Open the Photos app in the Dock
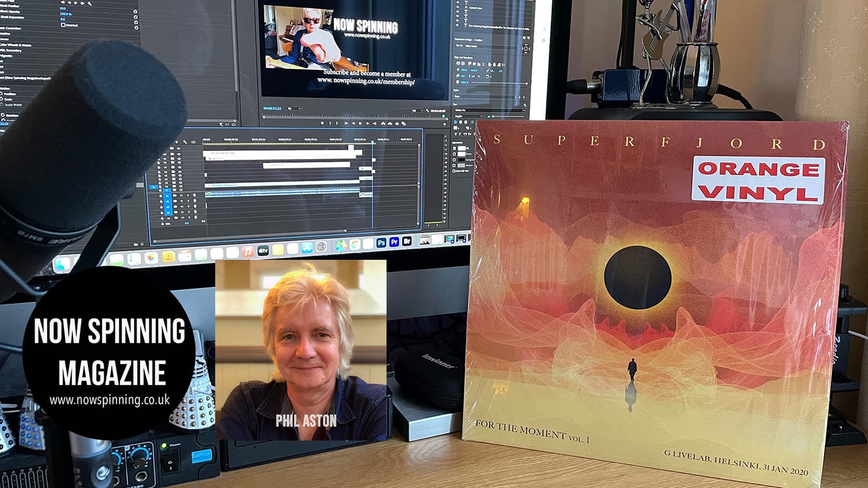Viewport: 868px width, 488px height. (151, 257)
